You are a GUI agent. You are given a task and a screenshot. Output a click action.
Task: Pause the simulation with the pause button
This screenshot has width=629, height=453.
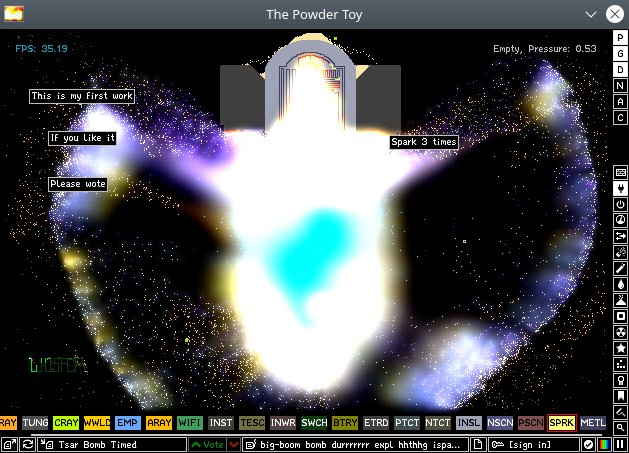[620, 445]
